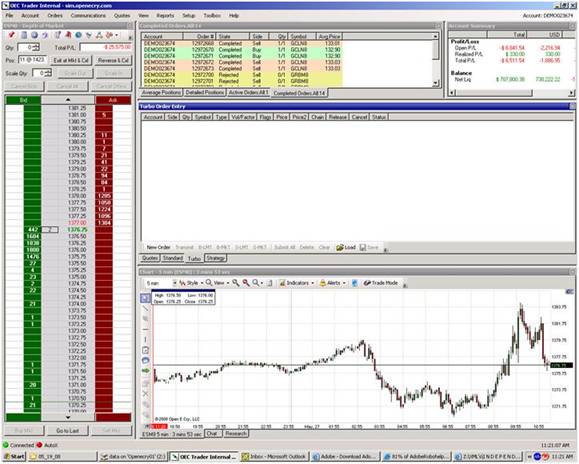
Task: Click the 1376.75 price in the DOM ladder
Action: pyautogui.click(x=77, y=230)
